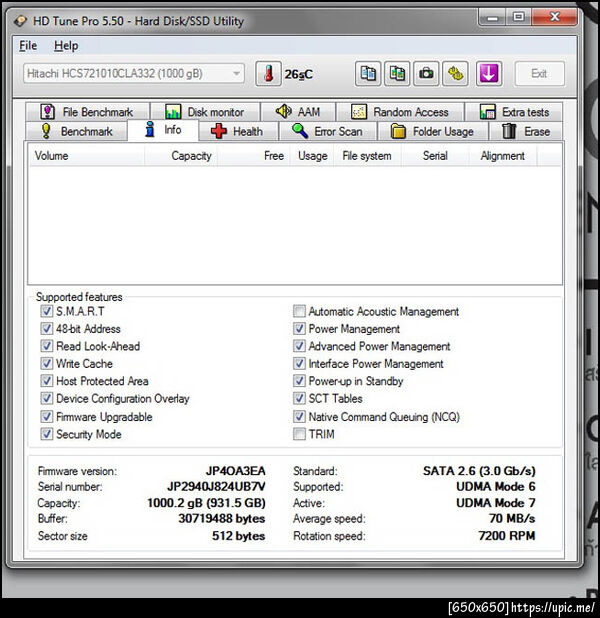Viewport: 600px width, 618px height.
Task: Toggle the SCT Tables checkbox
Action: coord(299,398)
